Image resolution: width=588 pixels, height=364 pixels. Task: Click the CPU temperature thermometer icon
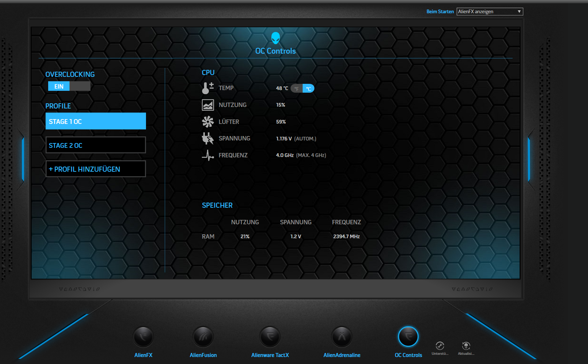208,88
